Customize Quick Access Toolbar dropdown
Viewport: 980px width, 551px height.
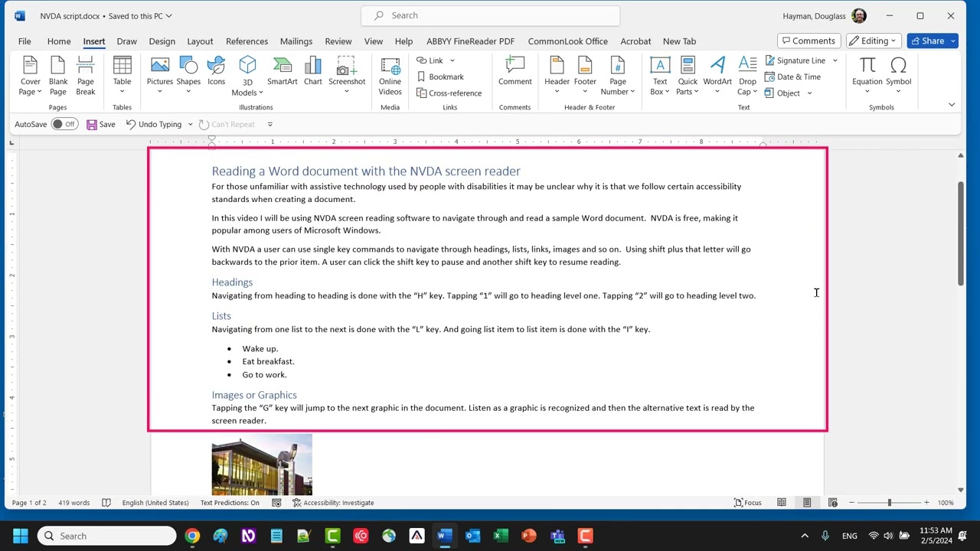269,124
